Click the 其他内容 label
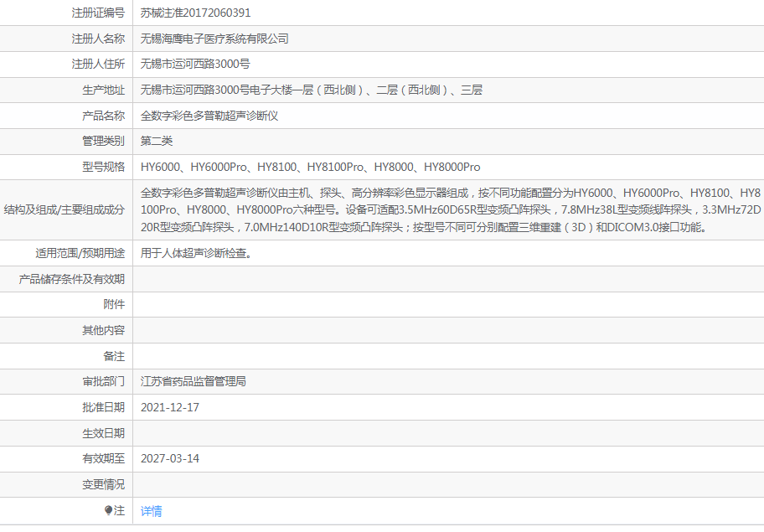Screen dimensions: 764x532 (x=103, y=330)
